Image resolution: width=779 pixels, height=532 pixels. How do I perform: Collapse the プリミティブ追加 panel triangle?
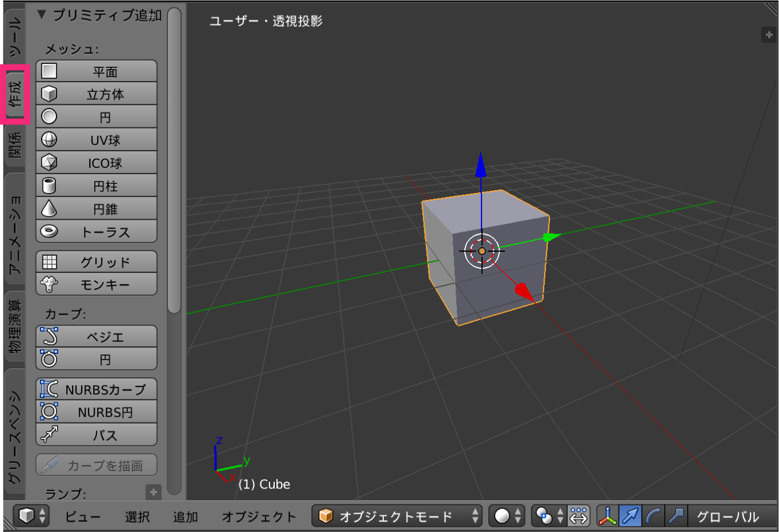click(42, 15)
